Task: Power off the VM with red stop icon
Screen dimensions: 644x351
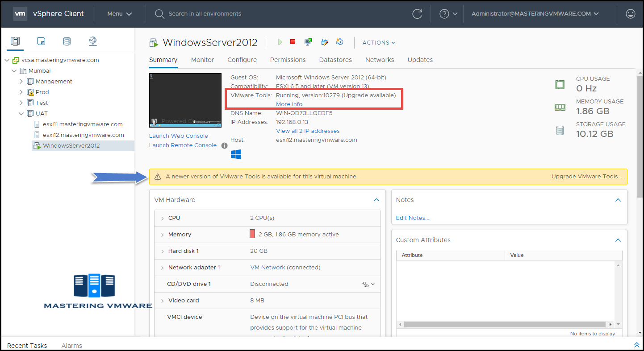Action: point(293,42)
